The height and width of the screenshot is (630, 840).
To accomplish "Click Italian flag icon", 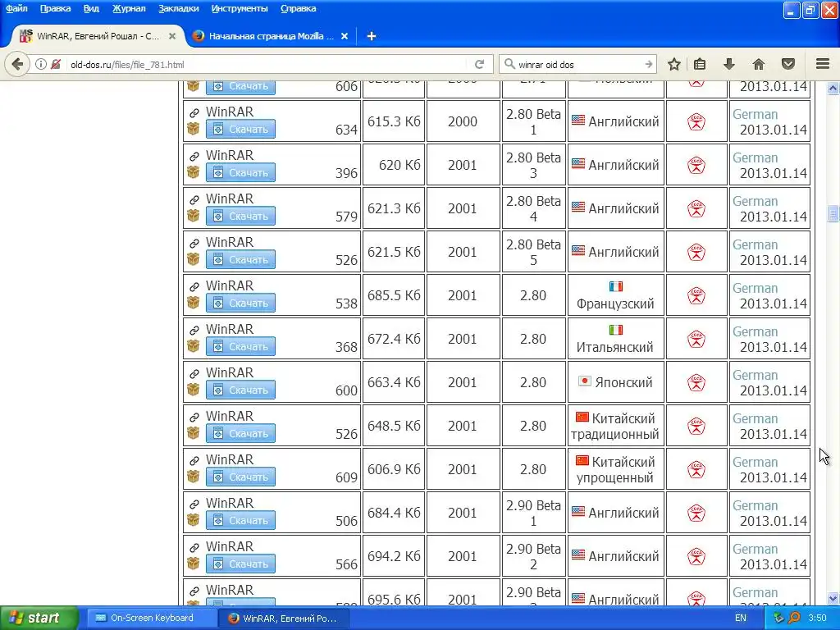I will pyautogui.click(x=616, y=330).
